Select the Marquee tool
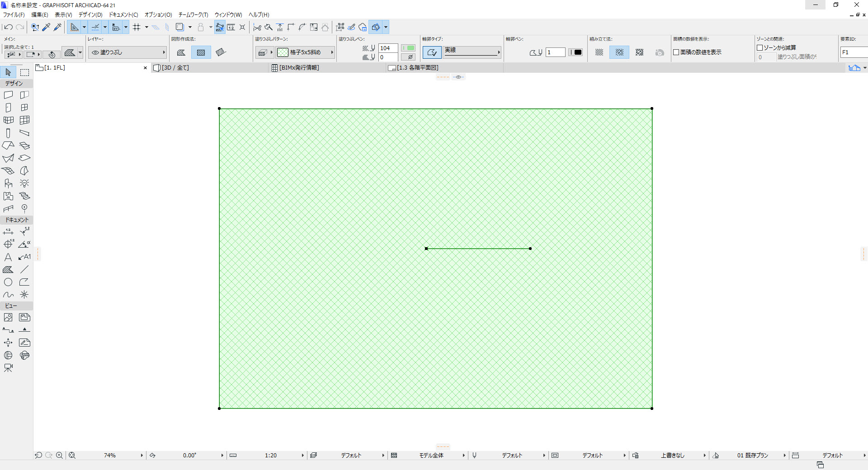 tap(24, 72)
